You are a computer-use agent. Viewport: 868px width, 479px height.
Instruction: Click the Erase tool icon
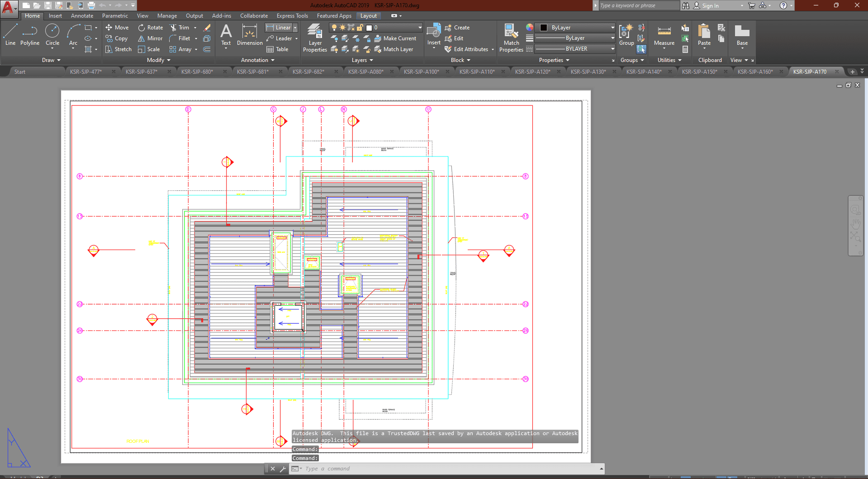(207, 28)
